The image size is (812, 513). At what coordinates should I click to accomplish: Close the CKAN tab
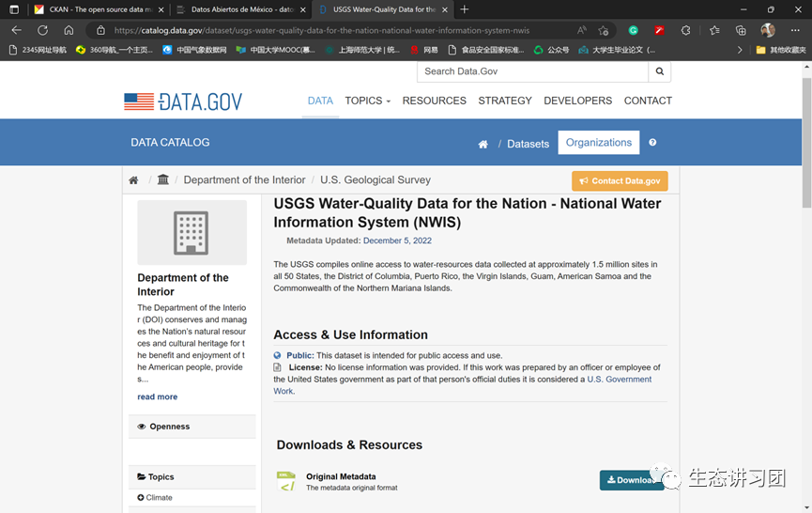click(161, 9)
